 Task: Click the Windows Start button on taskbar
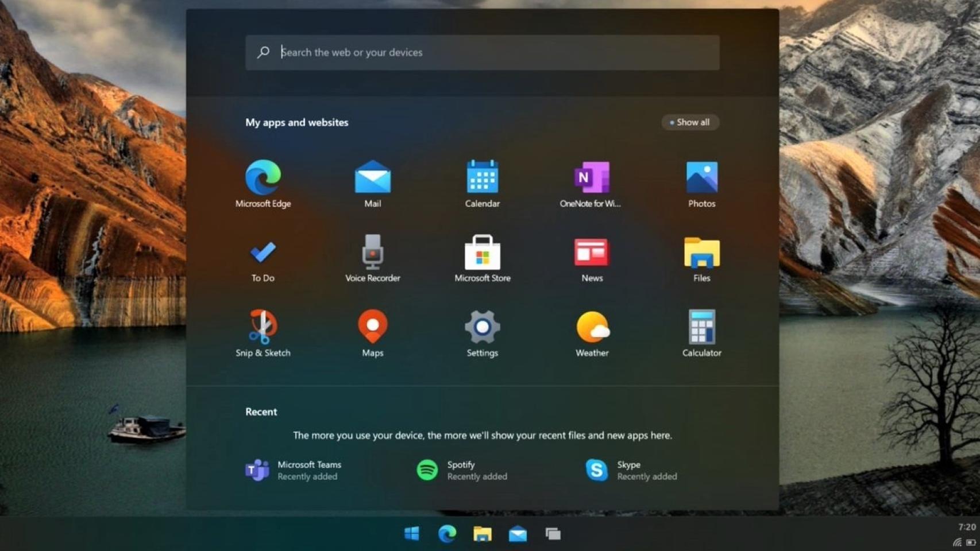point(412,534)
